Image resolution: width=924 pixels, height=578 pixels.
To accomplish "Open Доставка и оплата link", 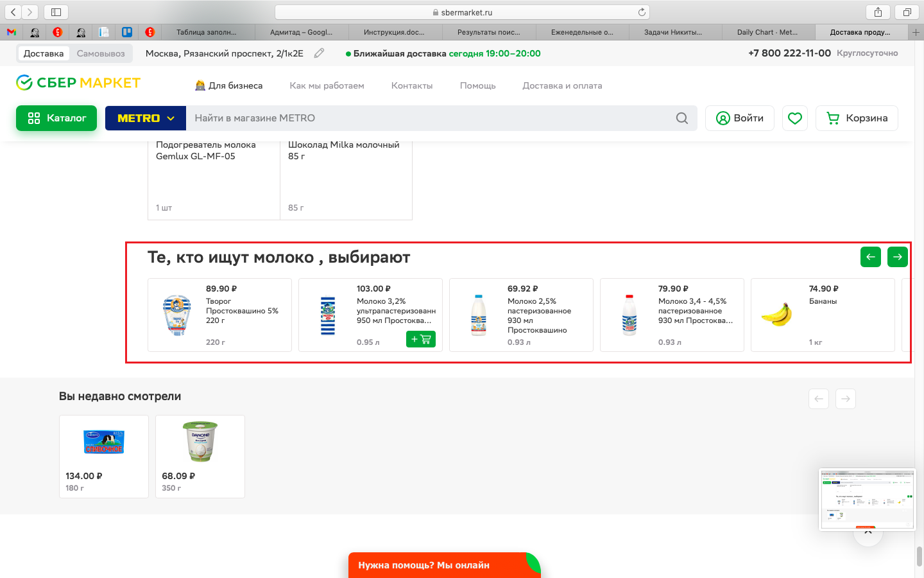I will (562, 85).
